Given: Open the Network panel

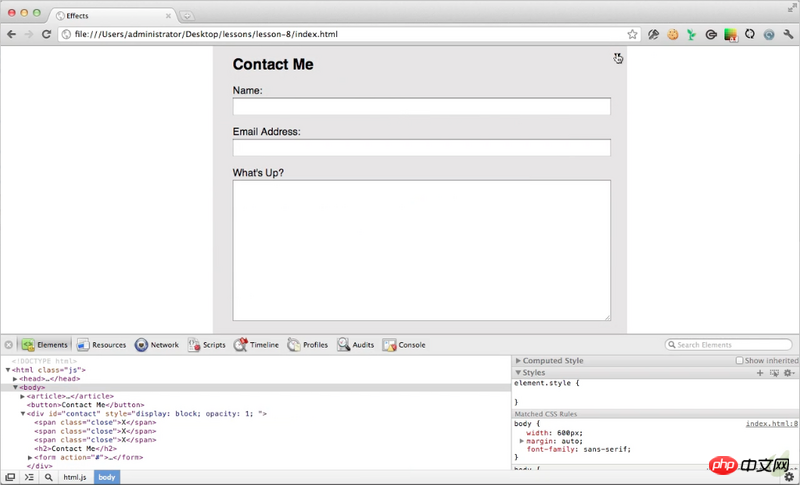Looking at the screenshot, I should point(157,345).
